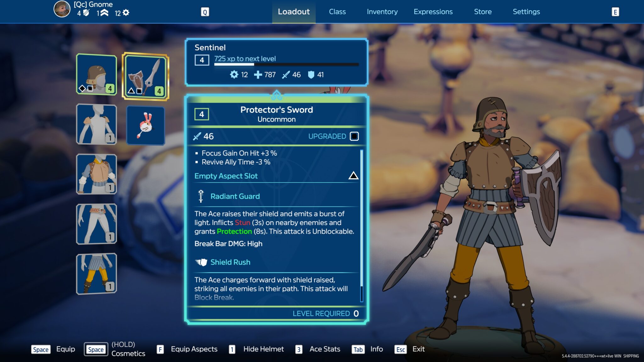644x362 pixels.
Task: Open the Store tab
Action: [x=483, y=12]
